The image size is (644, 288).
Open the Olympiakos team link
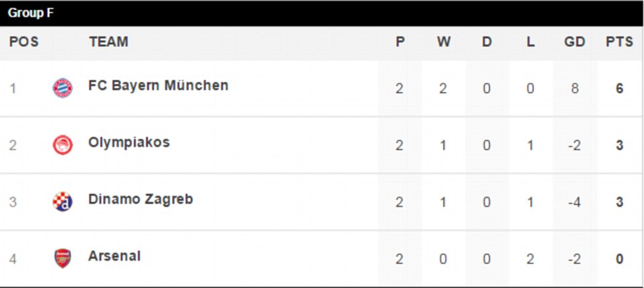[129, 143]
